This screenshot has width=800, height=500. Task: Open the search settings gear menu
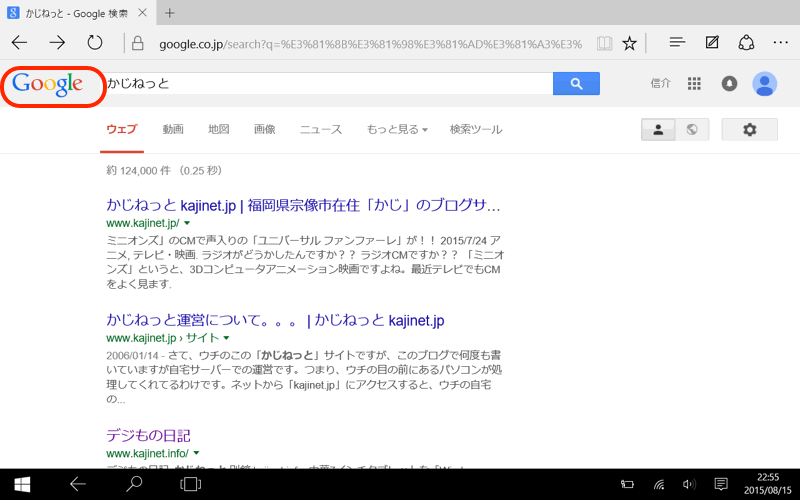pyautogui.click(x=750, y=130)
